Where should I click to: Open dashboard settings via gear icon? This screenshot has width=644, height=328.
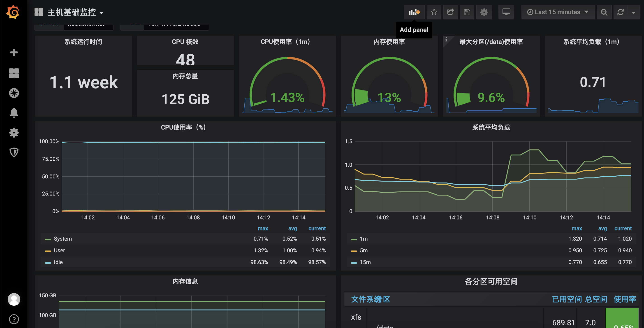[484, 12]
